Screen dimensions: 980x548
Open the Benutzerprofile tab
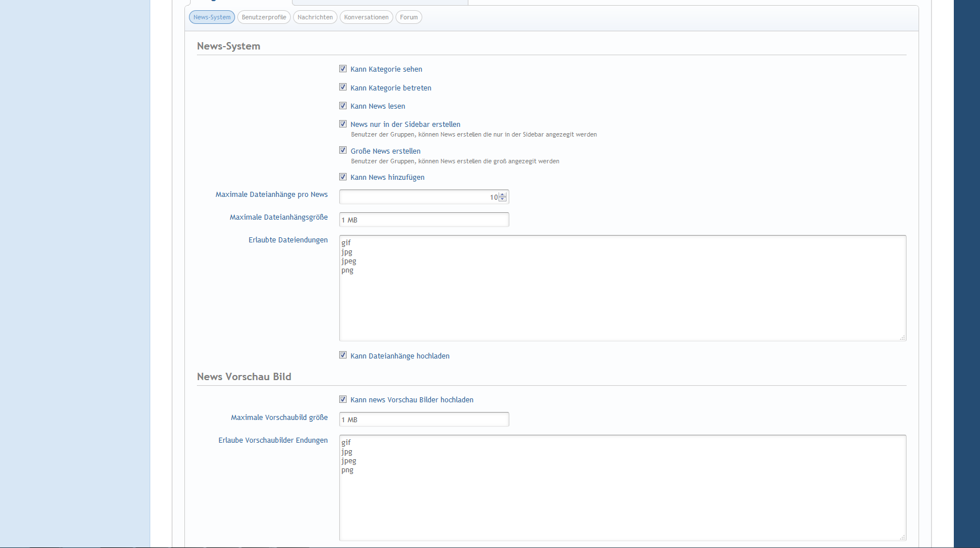tap(263, 17)
